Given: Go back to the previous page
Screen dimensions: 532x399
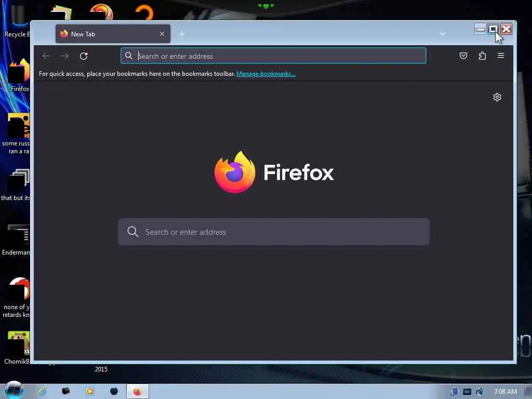Looking at the screenshot, I should tap(46, 56).
